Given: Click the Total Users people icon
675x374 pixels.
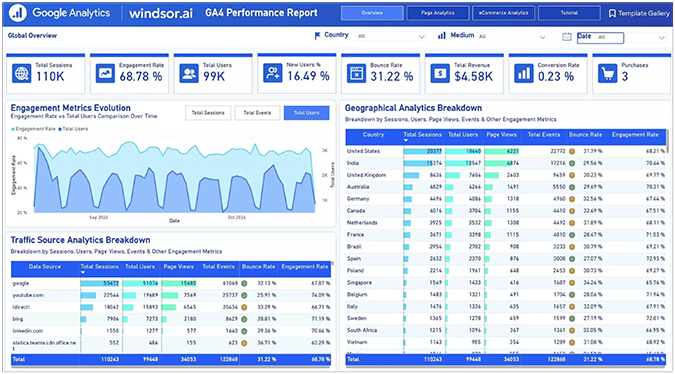Looking at the screenshot, I should tap(189, 73).
